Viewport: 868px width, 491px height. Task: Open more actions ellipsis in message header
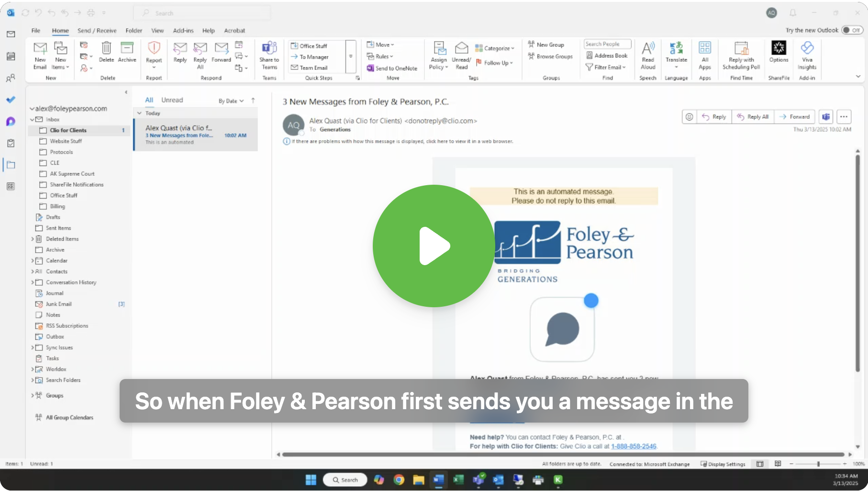point(844,117)
